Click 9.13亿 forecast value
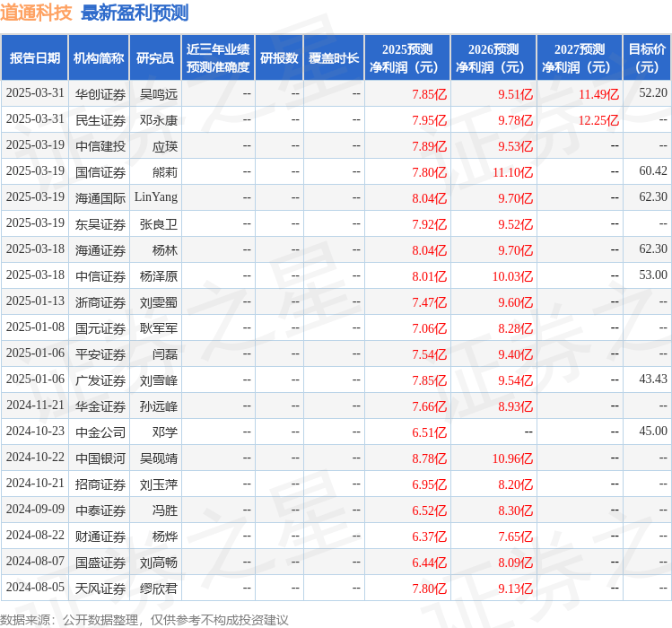 pos(516,589)
